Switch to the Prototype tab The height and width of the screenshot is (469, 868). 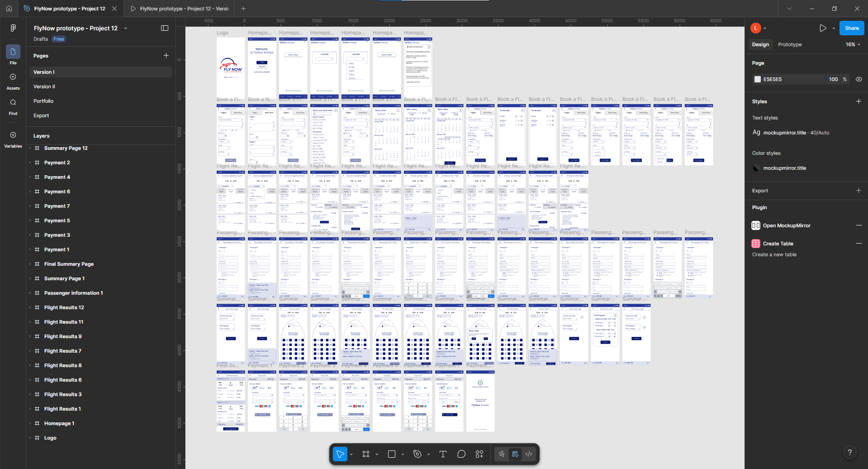790,44
